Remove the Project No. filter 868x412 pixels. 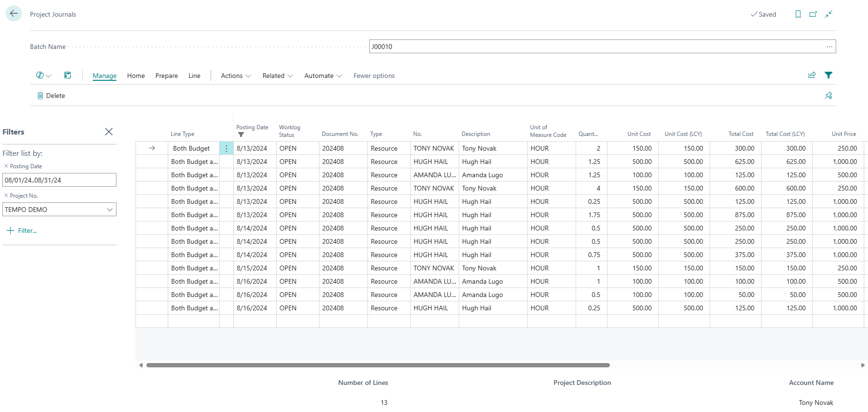tap(6, 196)
